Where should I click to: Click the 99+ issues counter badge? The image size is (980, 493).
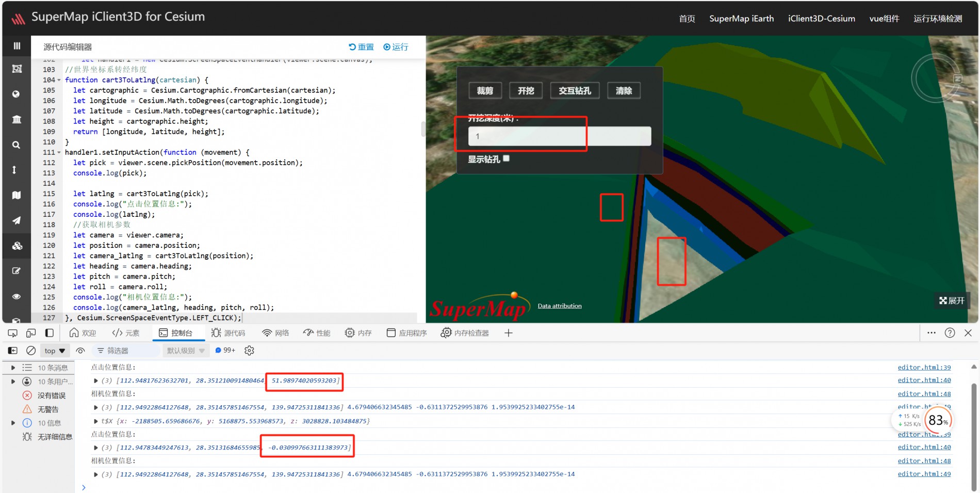225,351
